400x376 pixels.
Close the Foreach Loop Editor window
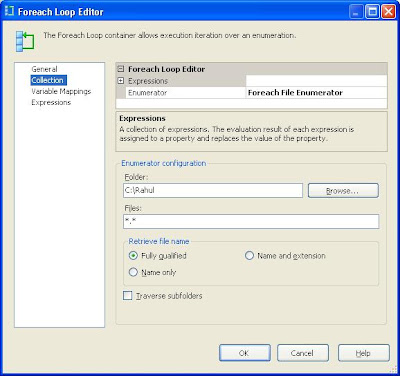click(x=388, y=12)
